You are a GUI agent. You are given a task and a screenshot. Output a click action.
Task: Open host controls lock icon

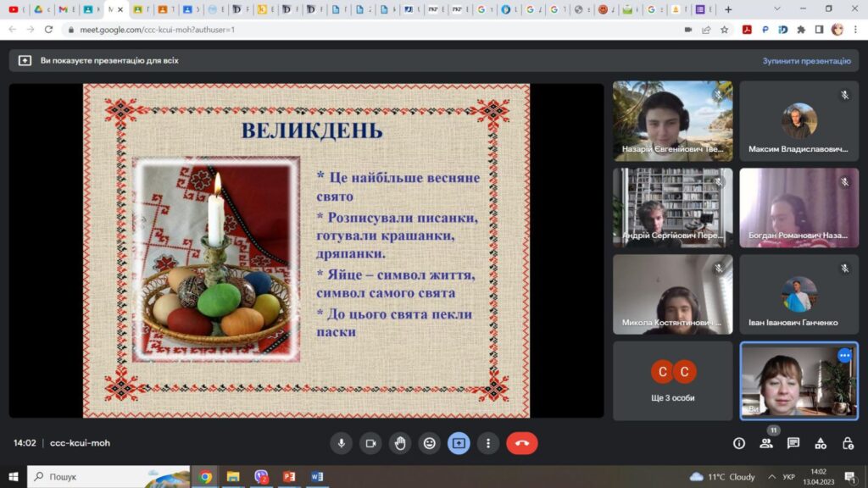(848, 443)
